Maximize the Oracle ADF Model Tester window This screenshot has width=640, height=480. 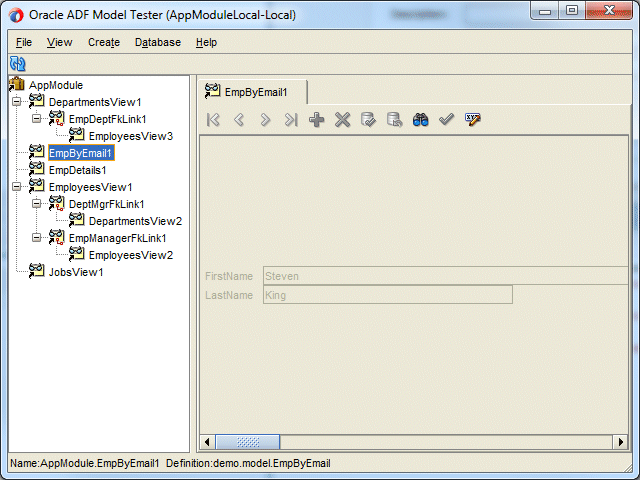pyautogui.click(x=572, y=11)
